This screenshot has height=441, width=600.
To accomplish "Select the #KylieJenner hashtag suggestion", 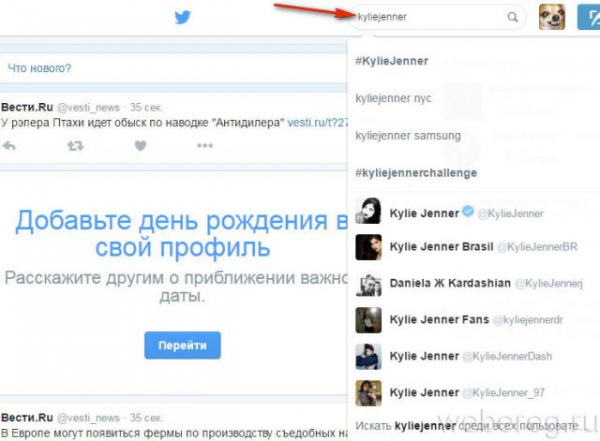I will [391, 61].
